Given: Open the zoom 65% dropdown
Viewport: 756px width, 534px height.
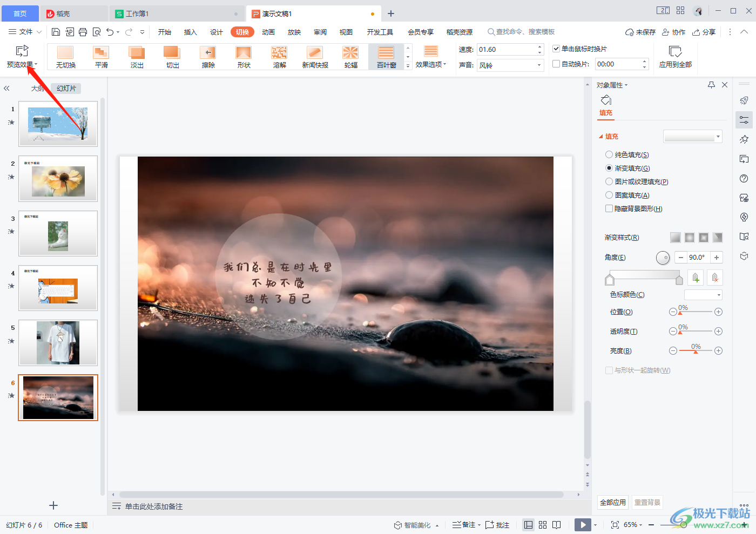Looking at the screenshot, I should (633, 525).
